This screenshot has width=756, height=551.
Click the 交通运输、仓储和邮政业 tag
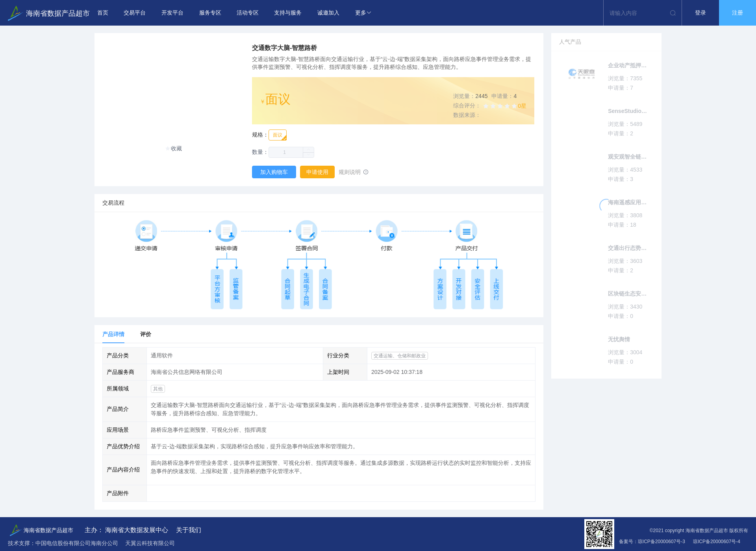(400, 356)
